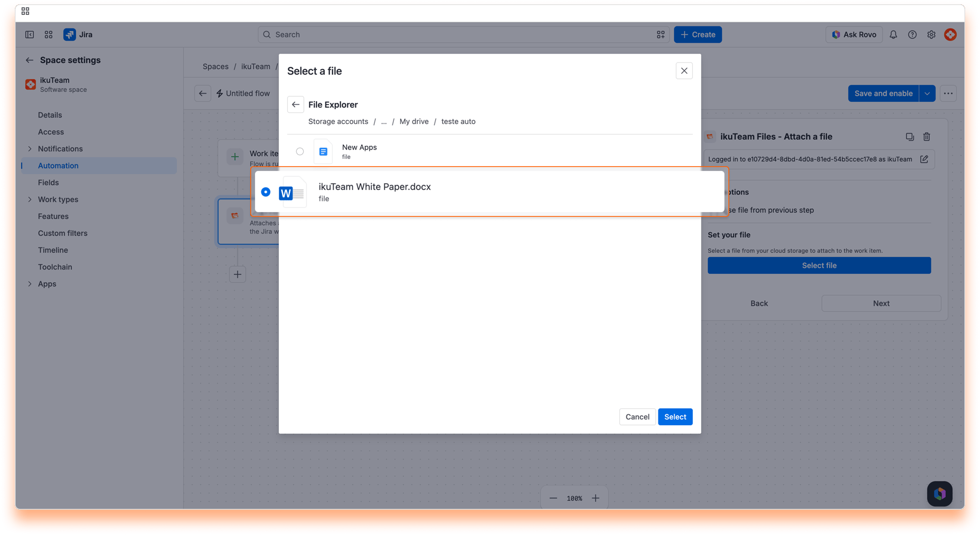Viewport: 980px width, 535px height.
Task: Toggle the Jira sidebar panel
Action: (30, 35)
